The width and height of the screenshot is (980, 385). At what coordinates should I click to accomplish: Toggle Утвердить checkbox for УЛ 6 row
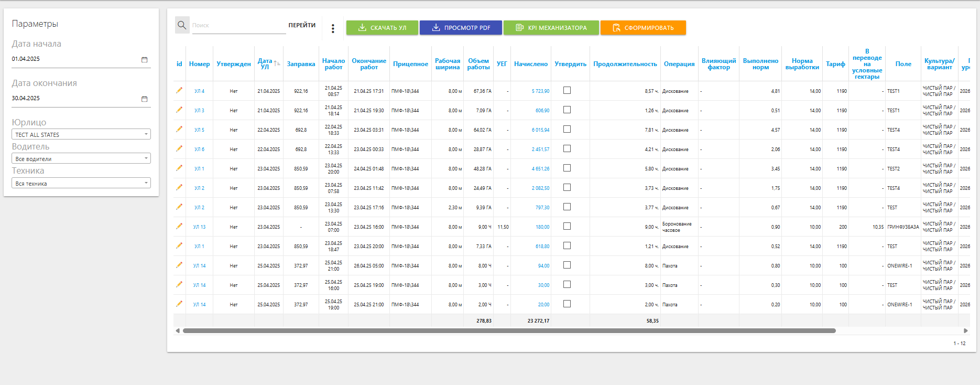click(x=567, y=149)
